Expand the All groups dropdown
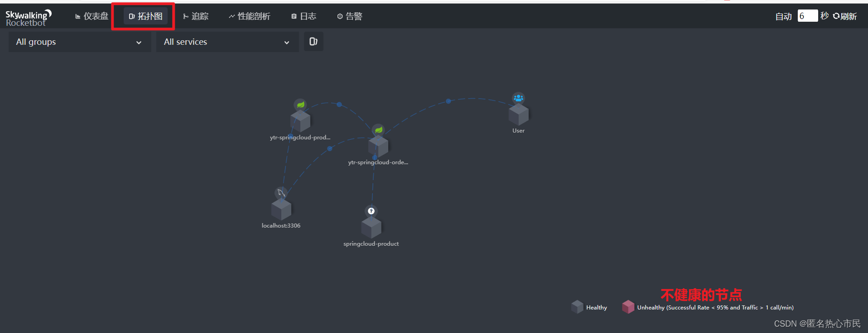This screenshot has width=868, height=333. pyautogui.click(x=80, y=42)
